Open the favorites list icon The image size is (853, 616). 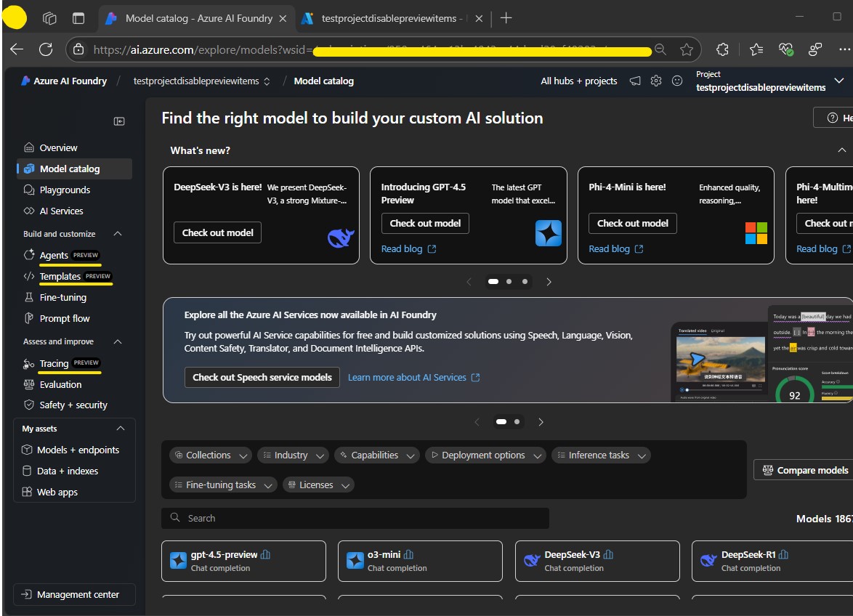(756, 49)
